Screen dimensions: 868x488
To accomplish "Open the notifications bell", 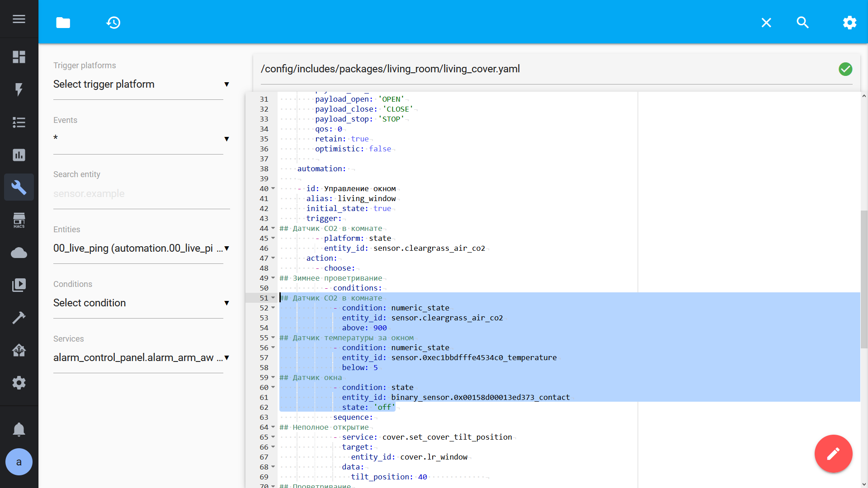I will coord(19,429).
